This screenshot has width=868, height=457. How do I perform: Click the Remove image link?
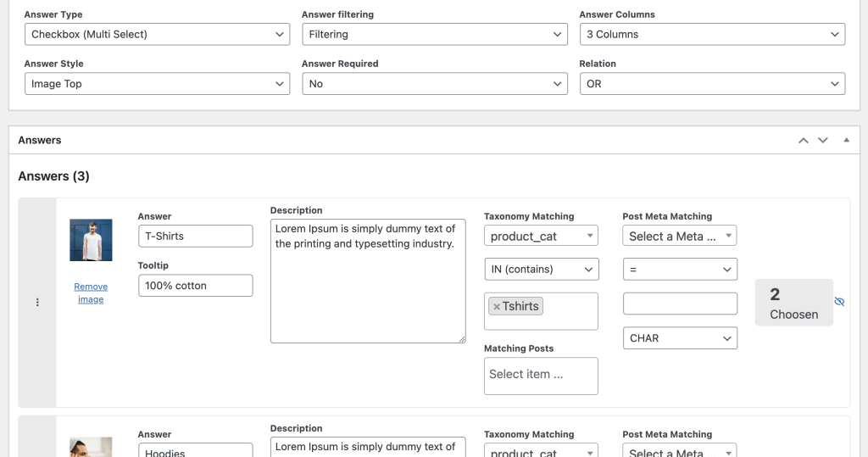91,293
